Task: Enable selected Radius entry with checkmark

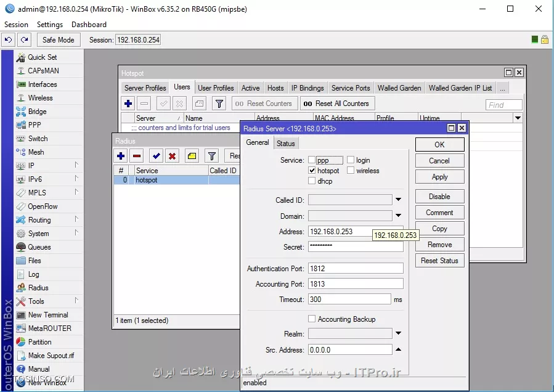Action: click(156, 156)
